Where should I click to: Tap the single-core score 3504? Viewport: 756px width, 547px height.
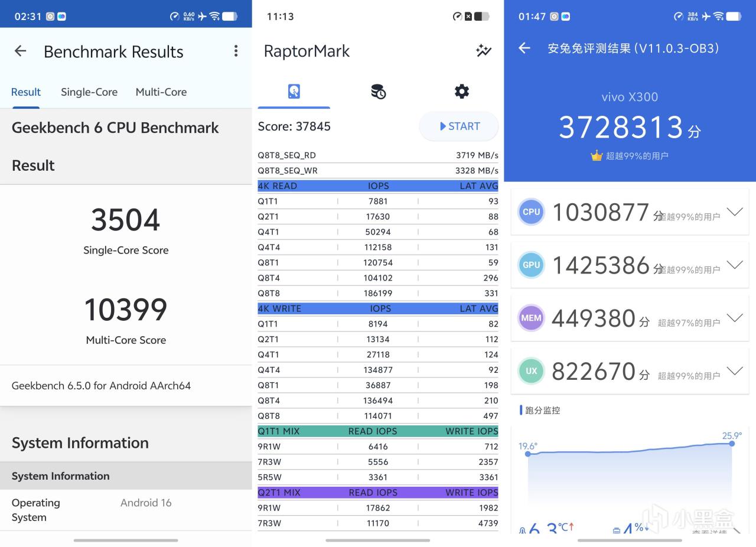(126, 220)
